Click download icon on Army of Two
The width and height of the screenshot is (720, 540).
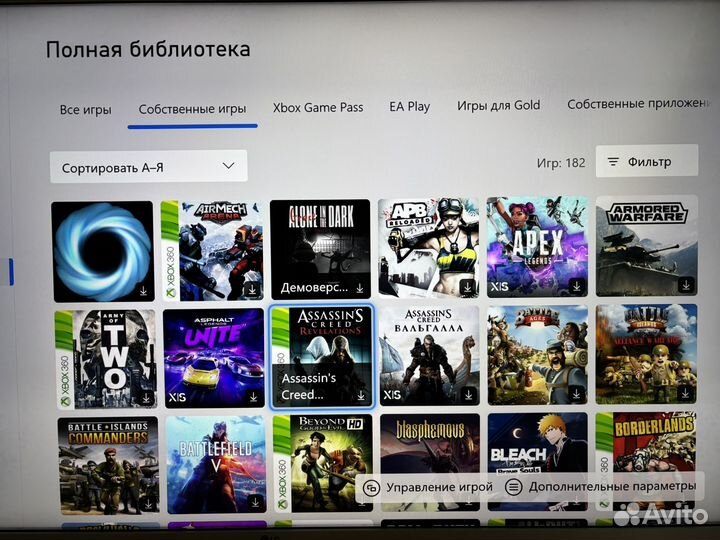point(146,398)
